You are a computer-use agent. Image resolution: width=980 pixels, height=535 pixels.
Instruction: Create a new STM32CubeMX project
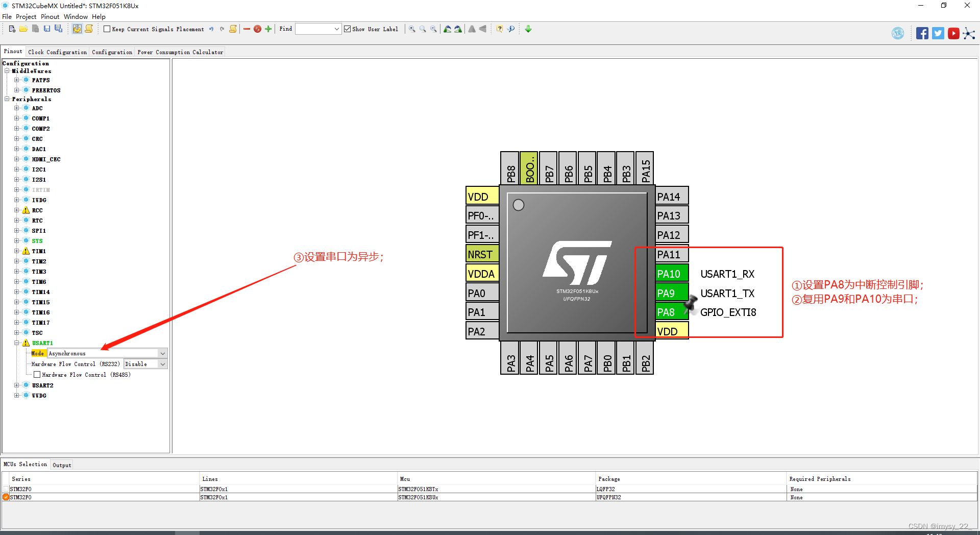click(11, 29)
